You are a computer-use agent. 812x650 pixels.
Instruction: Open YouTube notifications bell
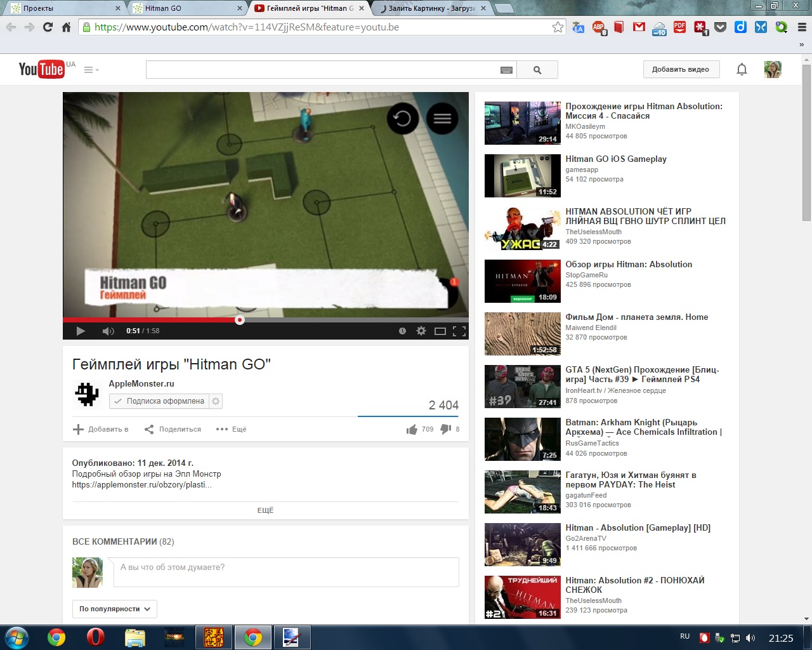click(742, 69)
